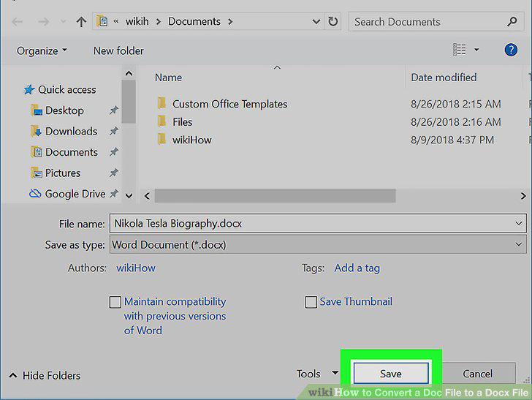Open address bar history dropdown
Image resolution: width=532 pixels, height=400 pixels.
(316, 22)
